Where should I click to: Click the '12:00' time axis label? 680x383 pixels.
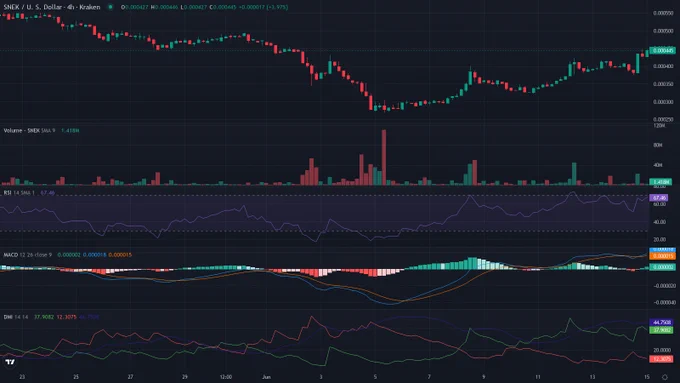tap(226, 377)
